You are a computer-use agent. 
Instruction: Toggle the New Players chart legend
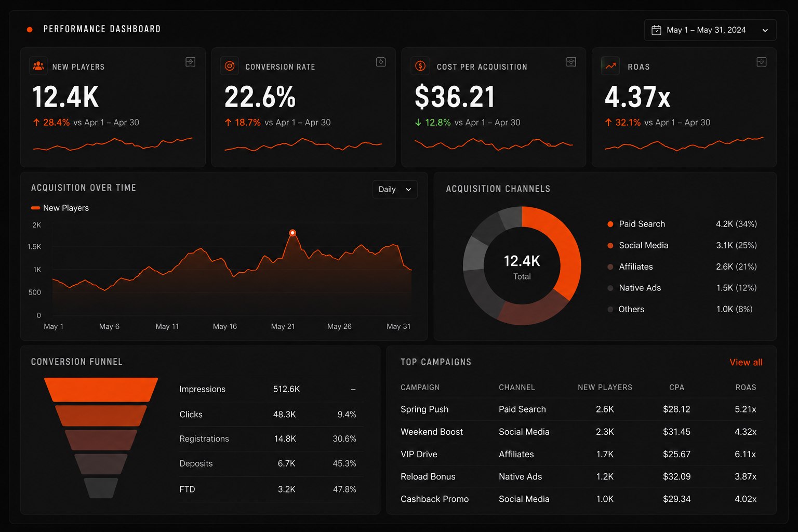click(60, 208)
